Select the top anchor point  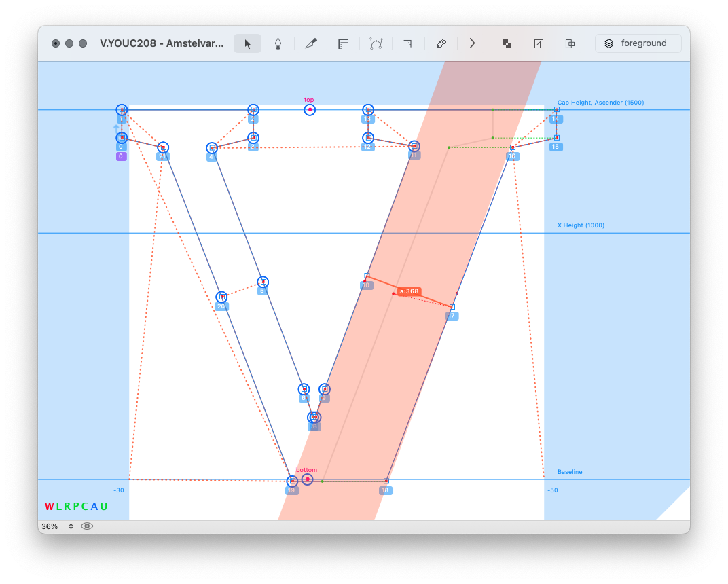(x=310, y=109)
